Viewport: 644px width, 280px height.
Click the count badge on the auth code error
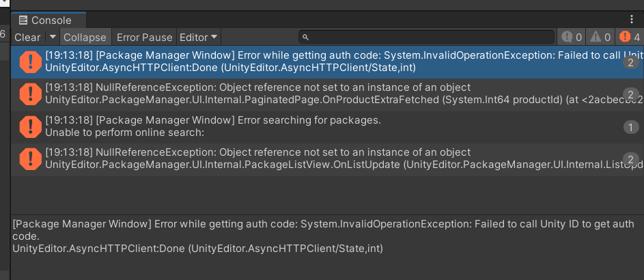631,63
